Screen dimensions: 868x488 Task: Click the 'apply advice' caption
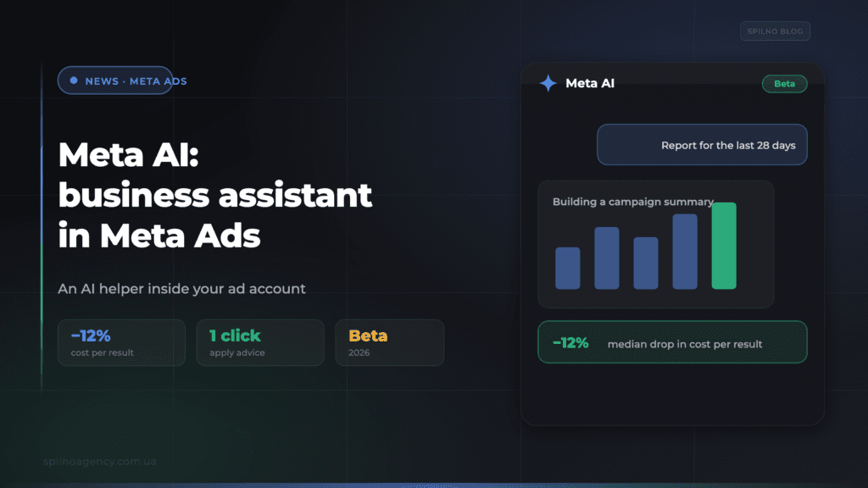(237, 352)
